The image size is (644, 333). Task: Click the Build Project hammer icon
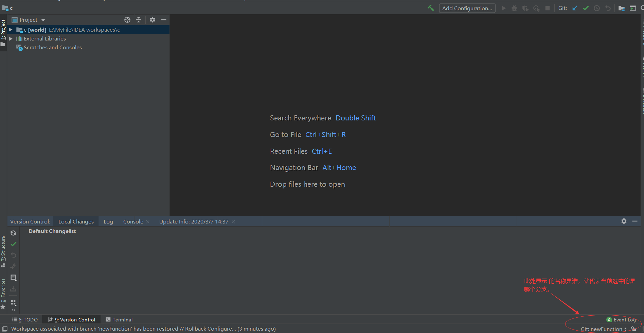click(431, 8)
